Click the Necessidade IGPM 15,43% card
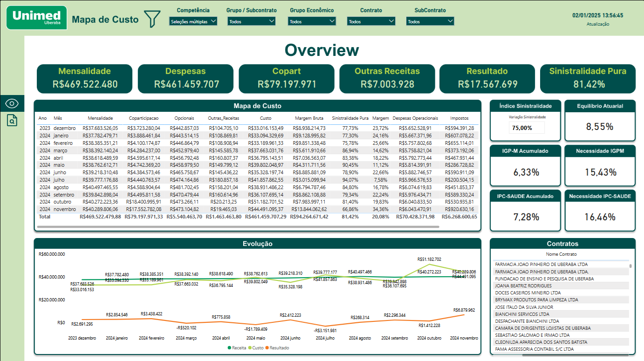This screenshot has height=361, width=644. pyautogui.click(x=600, y=165)
